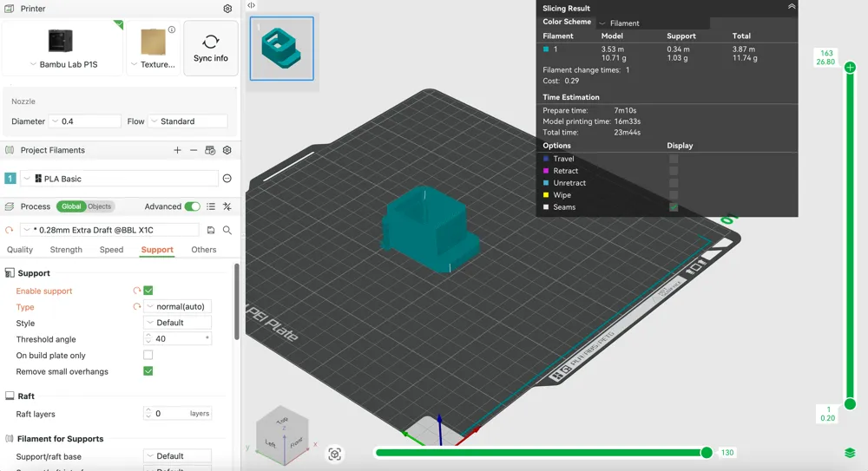The width and height of the screenshot is (868, 471).
Task: Toggle Seams display checkbox
Action: click(674, 207)
